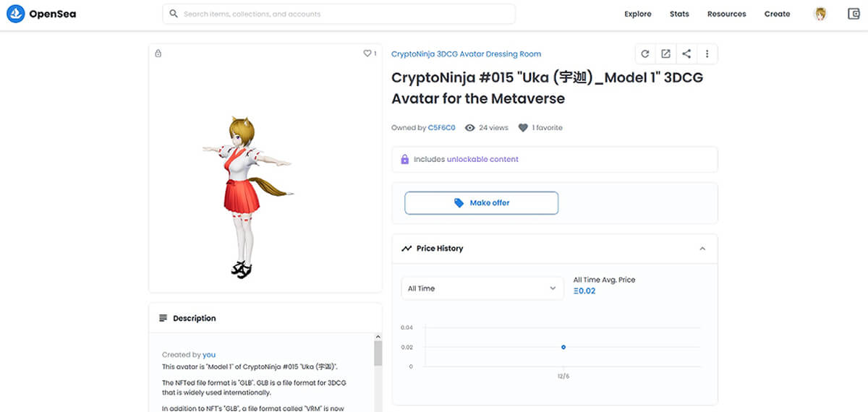Refresh metadata using the refresh icon
Image resolution: width=868 pixels, height=412 pixels.
tap(645, 53)
